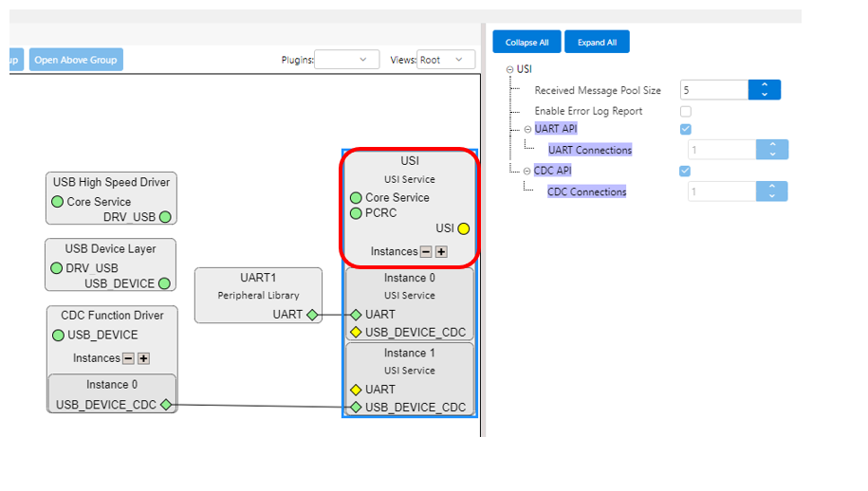Collapse the USI tree node

[x=509, y=69]
